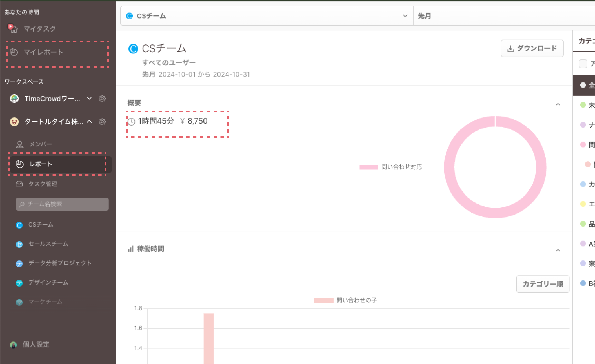
Task: Click the タスク管理 inbox icon
Action: pyautogui.click(x=19, y=184)
